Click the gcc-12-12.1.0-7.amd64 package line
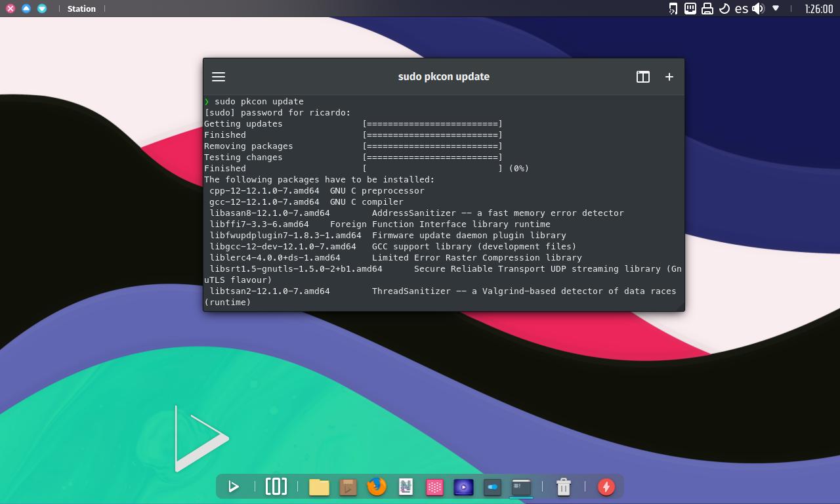The width and height of the screenshot is (840, 504). pyautogui.click(x=306, y=202)
